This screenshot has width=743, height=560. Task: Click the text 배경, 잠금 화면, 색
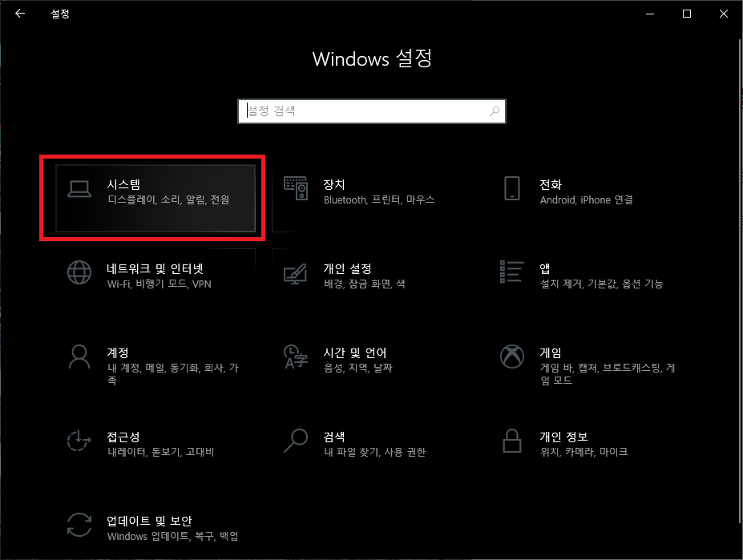pos(365,284)
